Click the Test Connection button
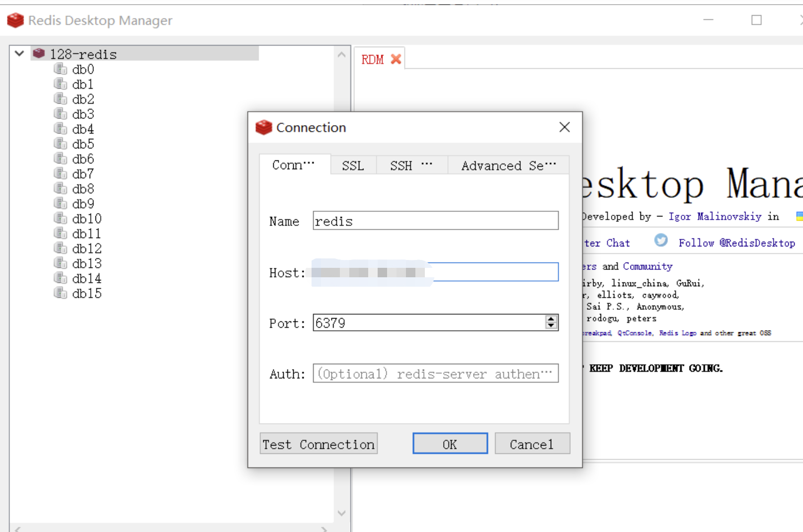803x532 pixels. tap(318, 444)
